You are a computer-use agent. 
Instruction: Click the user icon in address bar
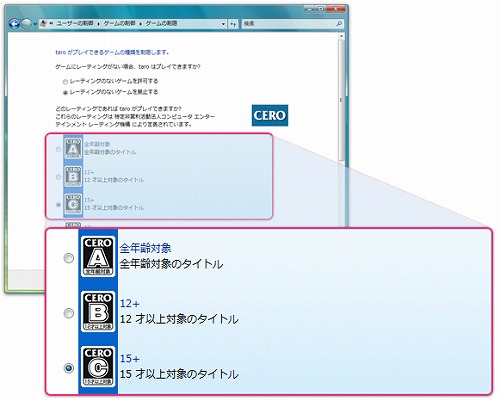click(43, 24)
